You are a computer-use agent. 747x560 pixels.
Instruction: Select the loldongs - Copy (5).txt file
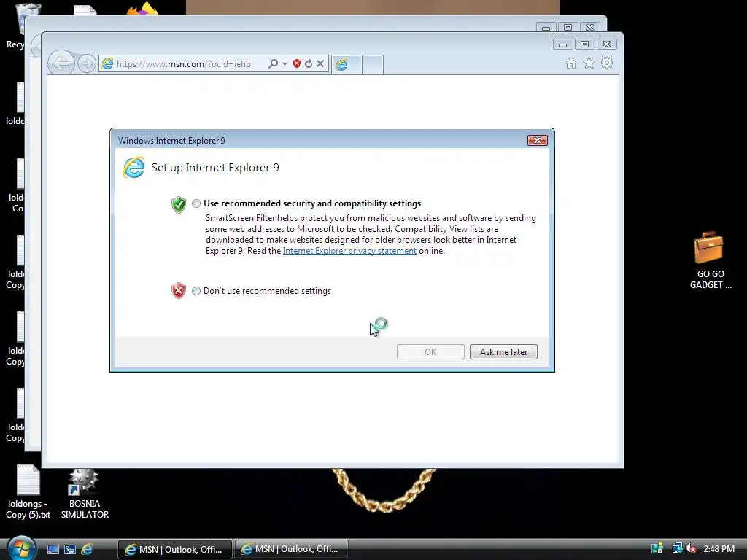pos(28,492)
